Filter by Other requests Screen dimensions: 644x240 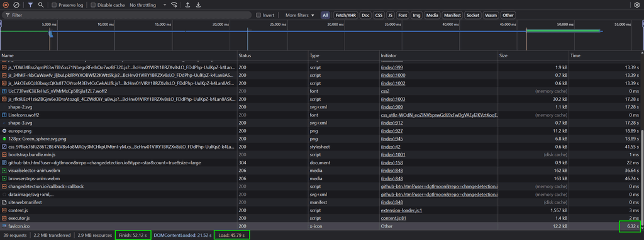pos(508,15)
